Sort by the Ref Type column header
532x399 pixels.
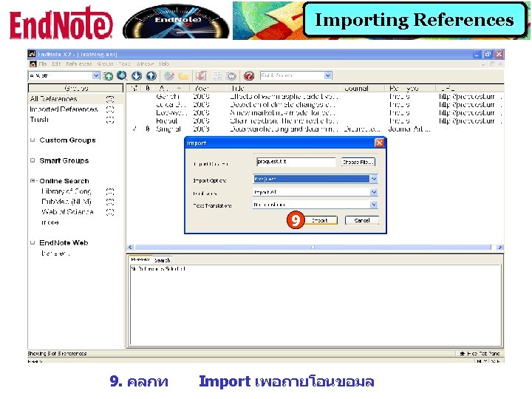tap(410, 88)
